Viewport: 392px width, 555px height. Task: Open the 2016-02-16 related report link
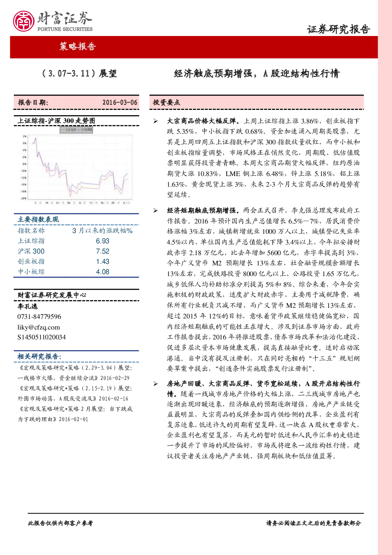pyautogui.click(x=75, y=394)
